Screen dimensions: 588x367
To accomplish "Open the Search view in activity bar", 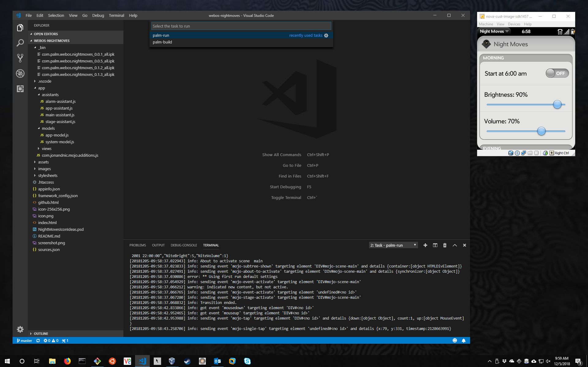I will click(x=20, y=43).
